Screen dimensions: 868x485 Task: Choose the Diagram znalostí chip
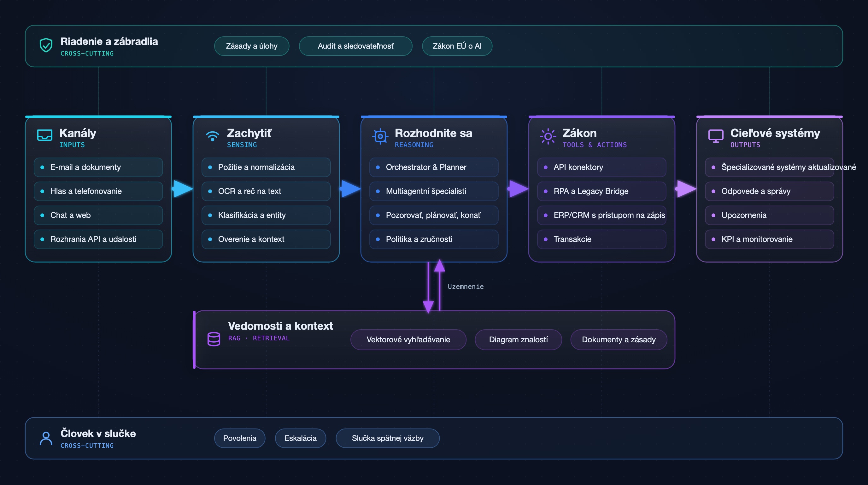coord(518,339)
